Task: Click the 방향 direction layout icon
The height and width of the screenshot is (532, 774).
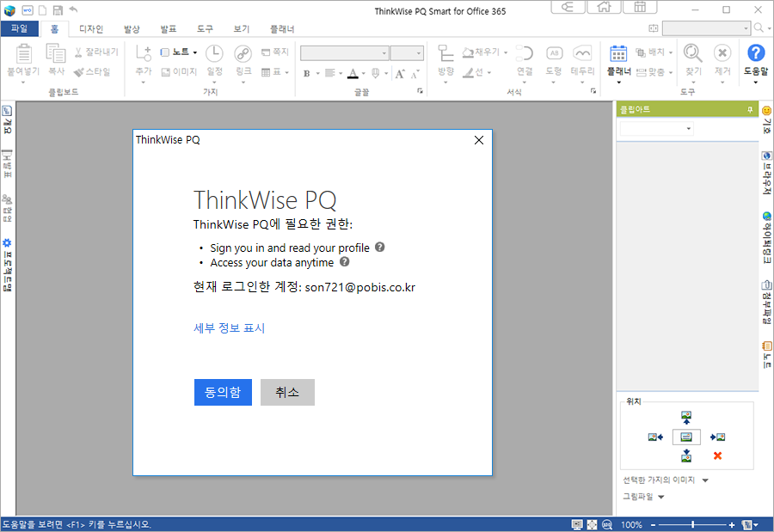Action: [x=445, y=53]
